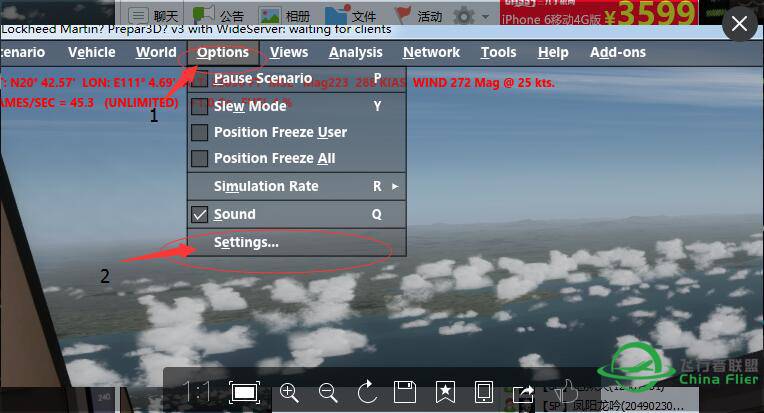Open the Views menu
Screen dimensions: 764x413
point(289,52)
